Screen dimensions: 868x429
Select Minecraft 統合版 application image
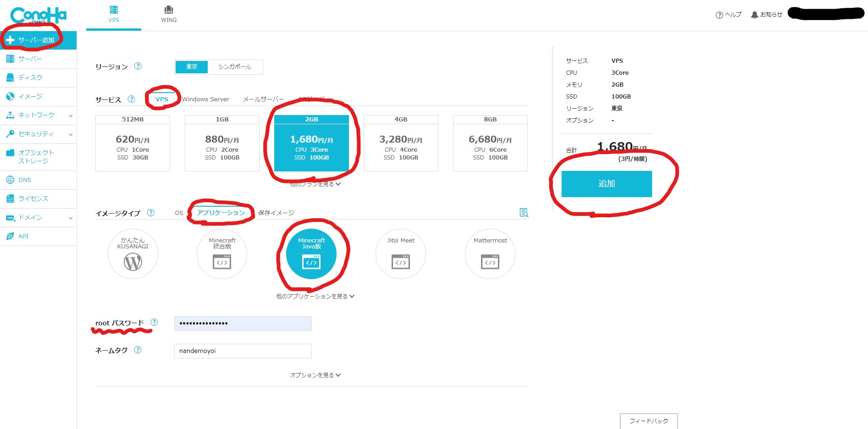tap(222, 254)
